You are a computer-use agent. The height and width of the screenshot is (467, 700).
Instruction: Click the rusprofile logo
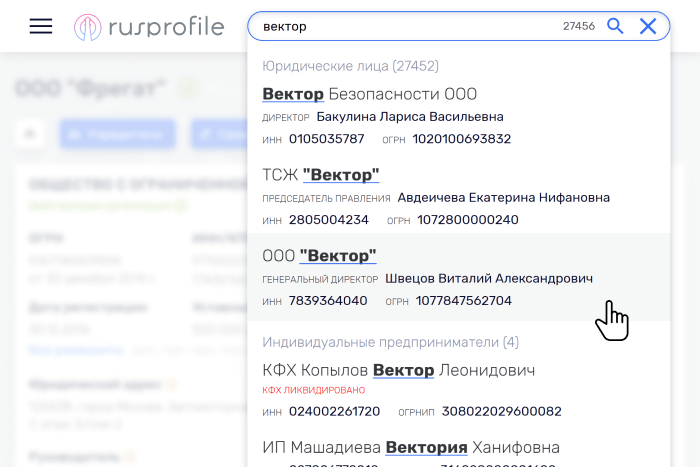click(149, 27)
